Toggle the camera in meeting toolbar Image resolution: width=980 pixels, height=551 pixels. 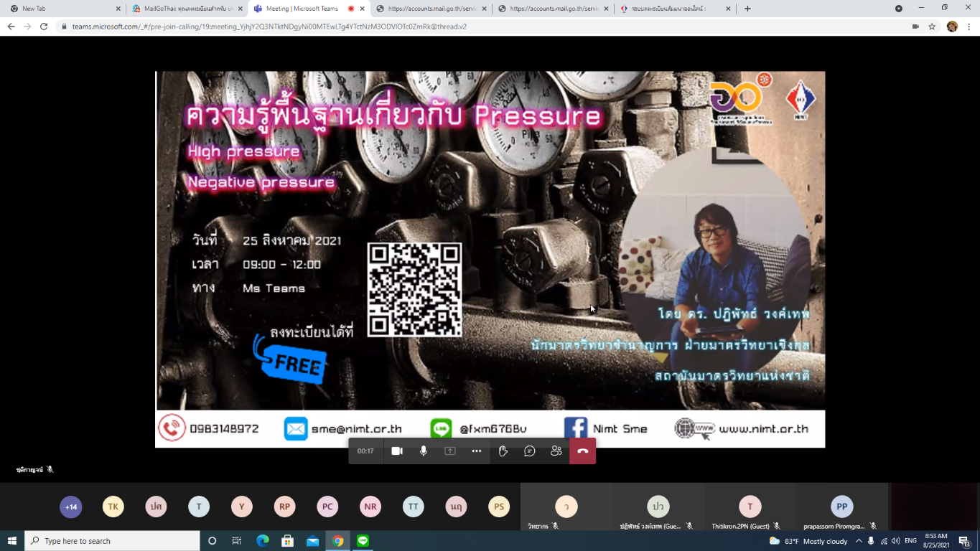397,451
